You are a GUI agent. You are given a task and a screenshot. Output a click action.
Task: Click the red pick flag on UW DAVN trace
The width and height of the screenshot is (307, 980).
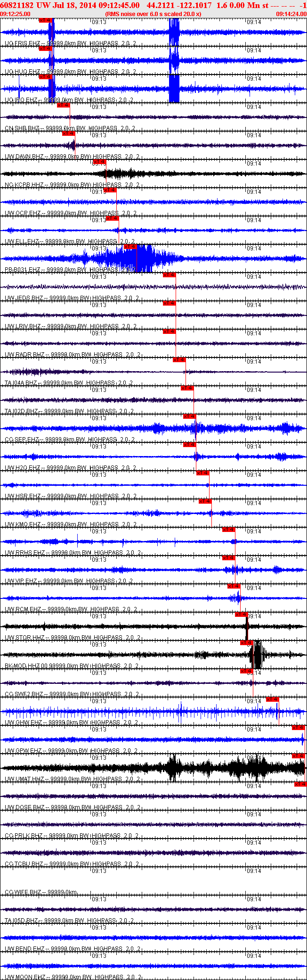69,133
